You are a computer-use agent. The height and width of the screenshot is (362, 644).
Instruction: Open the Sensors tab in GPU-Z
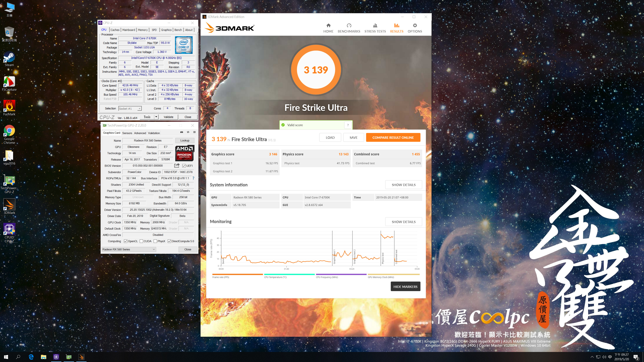pyautogui.click(x=127, y=133)
